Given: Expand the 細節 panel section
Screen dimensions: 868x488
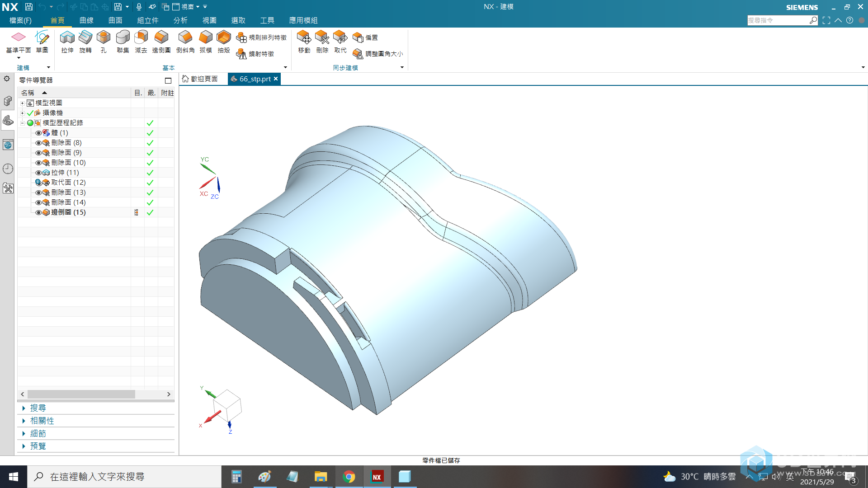Looking at the screenshot, I should (x=24, y=433).
